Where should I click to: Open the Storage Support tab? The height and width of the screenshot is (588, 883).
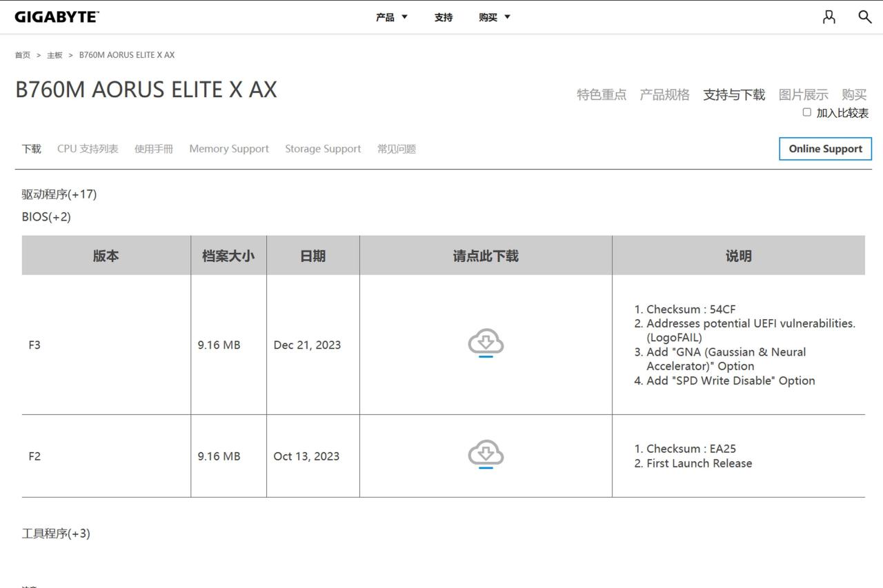(323, 149)
